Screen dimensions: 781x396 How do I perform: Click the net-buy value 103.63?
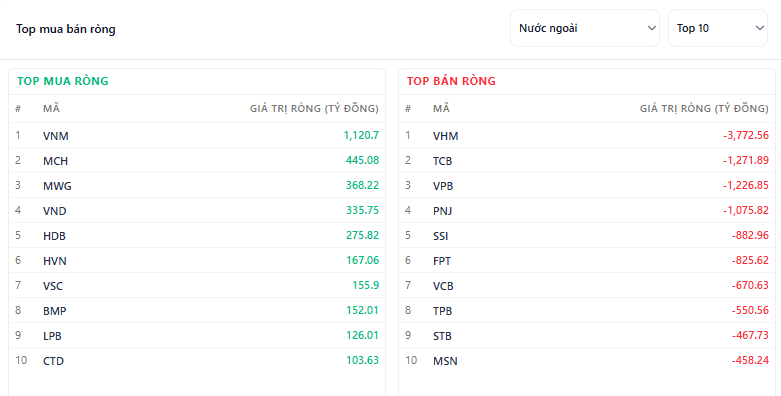[x=363, y=360]
